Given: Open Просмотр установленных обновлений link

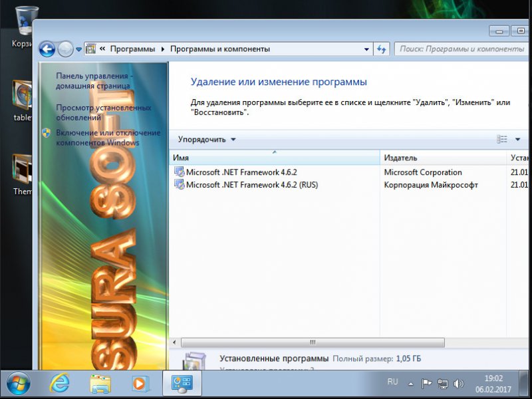Looking at the screenshot, I should point(104,112).
